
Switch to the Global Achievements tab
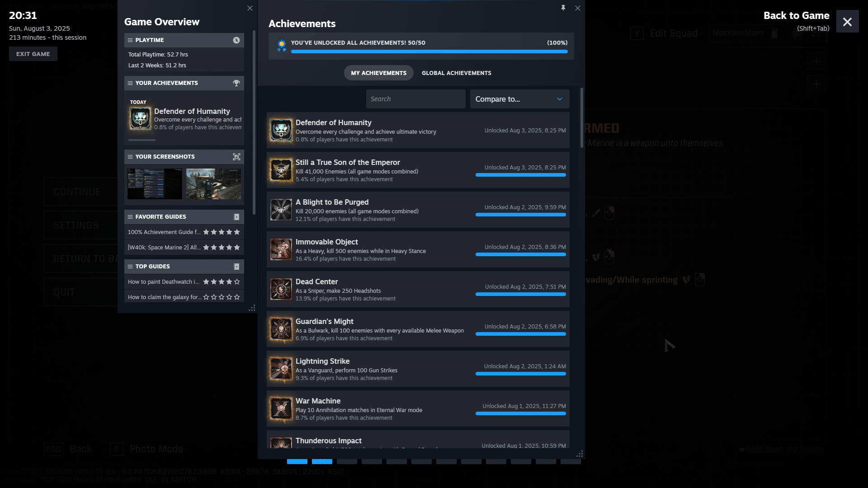pyautogui.click(x=456, y=73)
